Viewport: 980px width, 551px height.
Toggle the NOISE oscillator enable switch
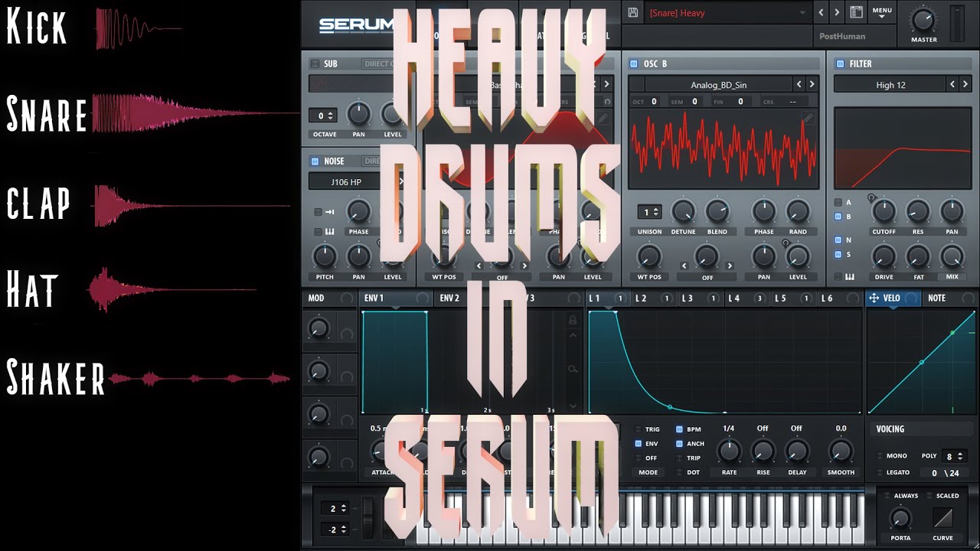tap(315, 161)
